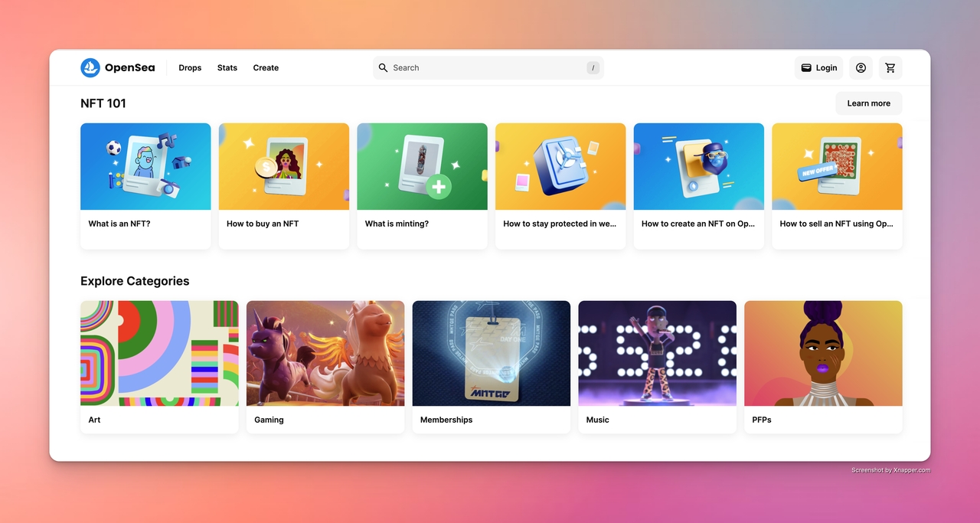Viewport: 980px width, 523px height.
Task: Open the shopping cart icon
Action: (890, 67)
